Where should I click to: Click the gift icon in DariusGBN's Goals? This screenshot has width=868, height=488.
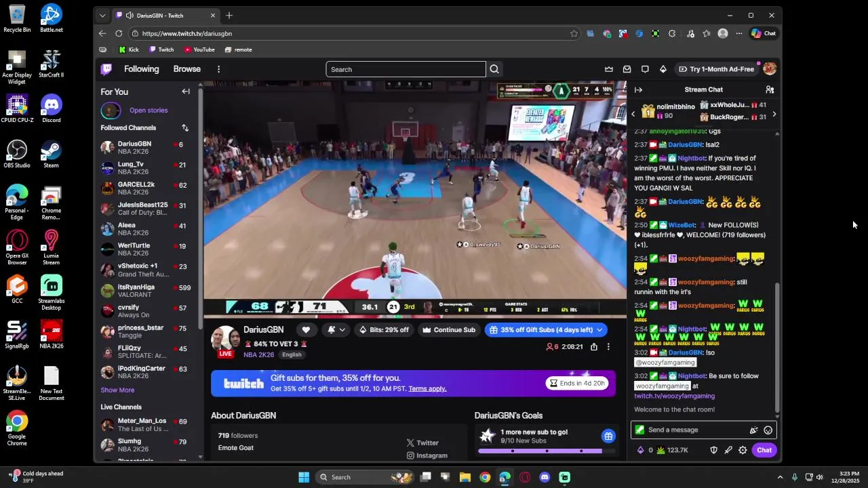coord(608,436)
